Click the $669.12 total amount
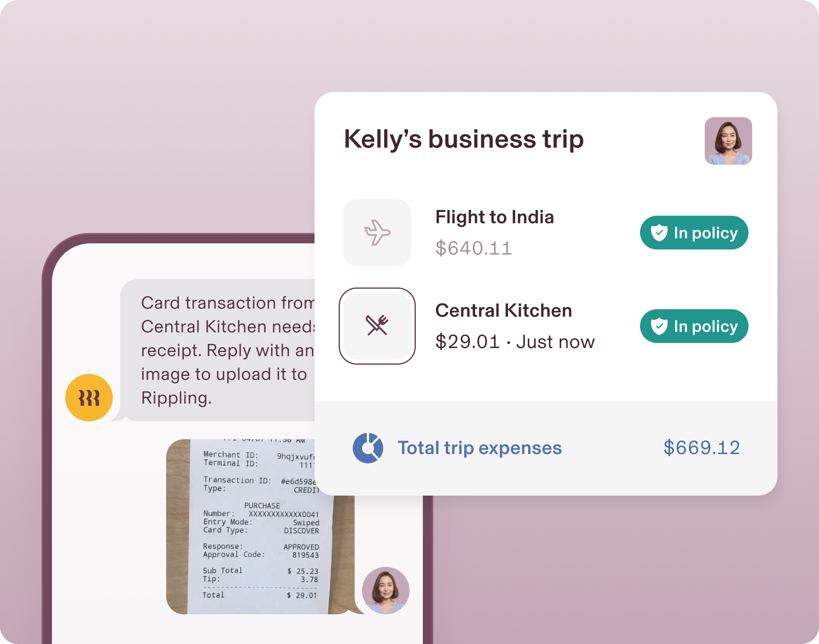The height and width of the screenshot is (644, 819). tap(702, 448)
